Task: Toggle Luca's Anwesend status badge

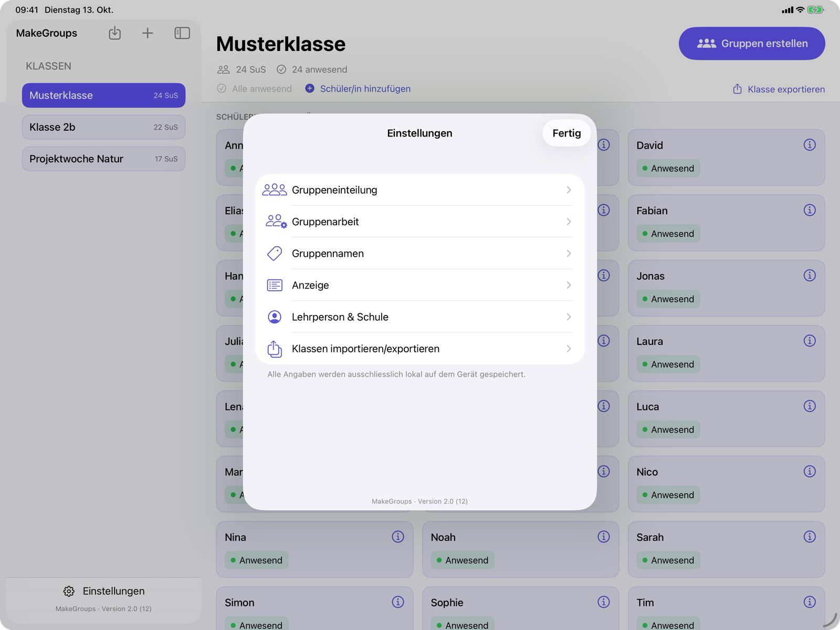Action: (668, 429)
